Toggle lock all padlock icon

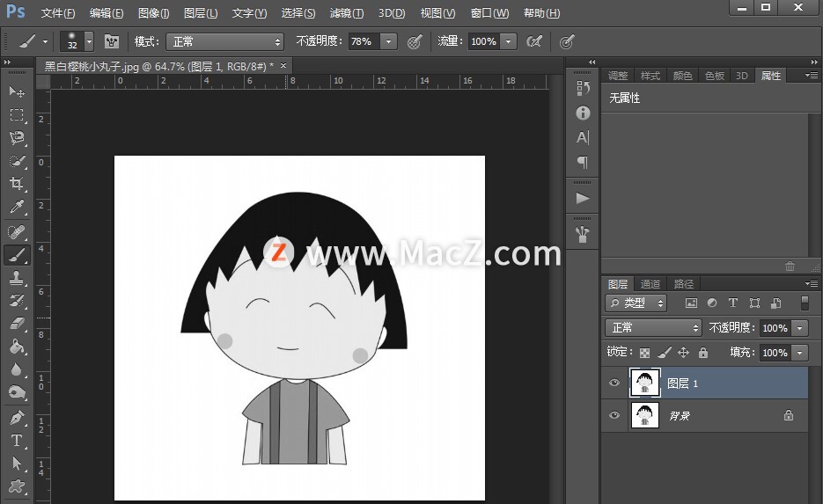(x=703, y=353)
